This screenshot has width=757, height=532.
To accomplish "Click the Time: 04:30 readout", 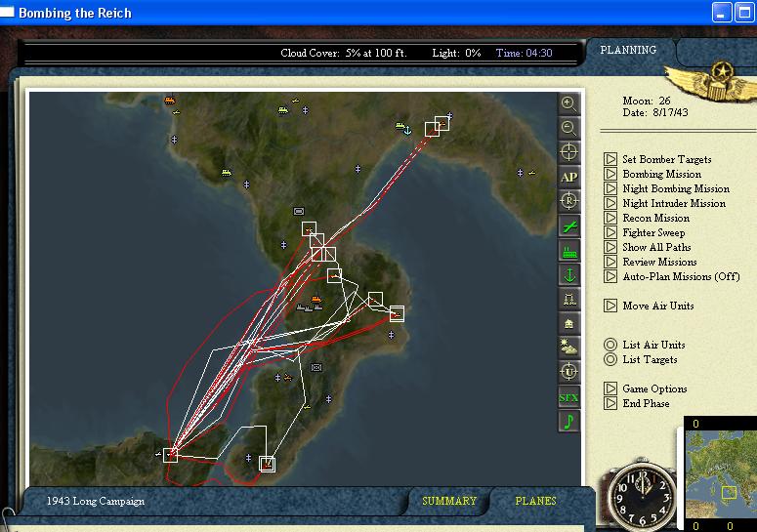I will pyautogui.click(x=524, y=53).
